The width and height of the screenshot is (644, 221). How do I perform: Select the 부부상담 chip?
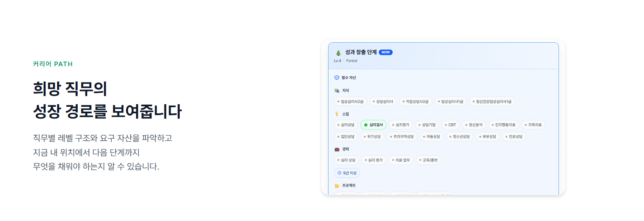(x=488, y=136)
